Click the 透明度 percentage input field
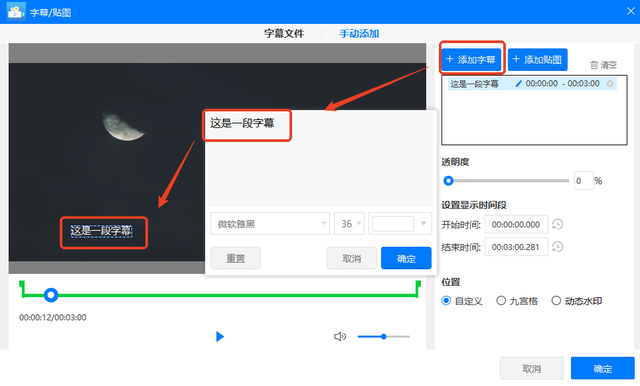The width and height of the screenshot is (640, 386). pyautogui.click(x=584, y=180)
